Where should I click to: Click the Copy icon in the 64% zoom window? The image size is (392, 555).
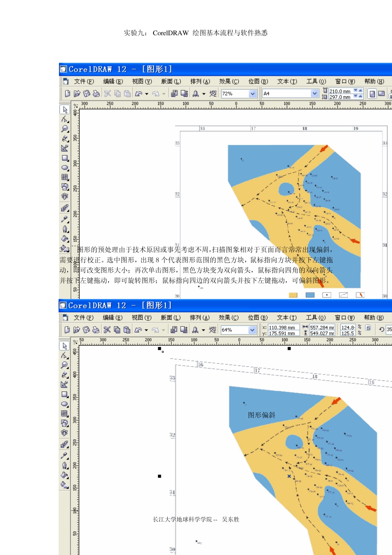(117, 330)
